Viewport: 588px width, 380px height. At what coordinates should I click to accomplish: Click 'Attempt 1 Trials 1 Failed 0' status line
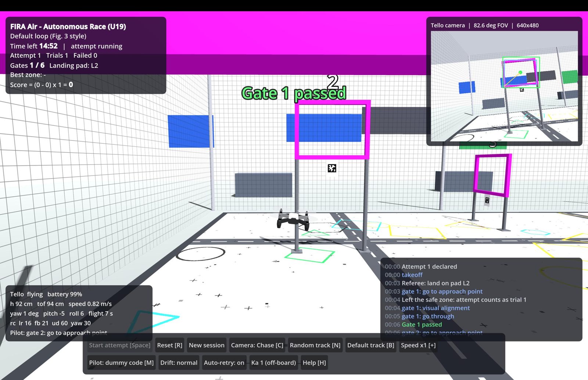[54, 55]
